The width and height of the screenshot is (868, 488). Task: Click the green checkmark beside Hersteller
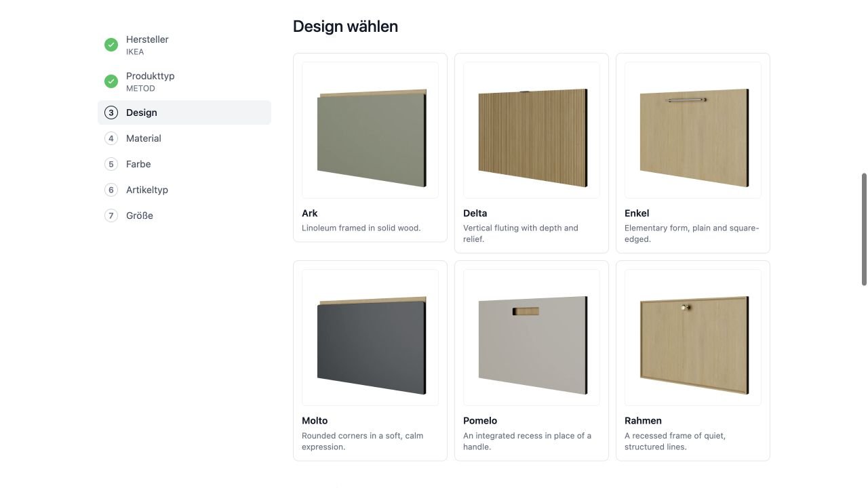pos(111,45)
